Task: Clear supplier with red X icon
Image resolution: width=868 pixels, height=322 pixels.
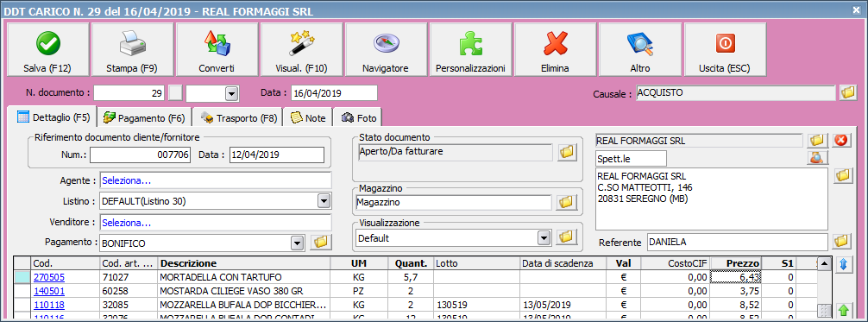Action: click(840, 141)
